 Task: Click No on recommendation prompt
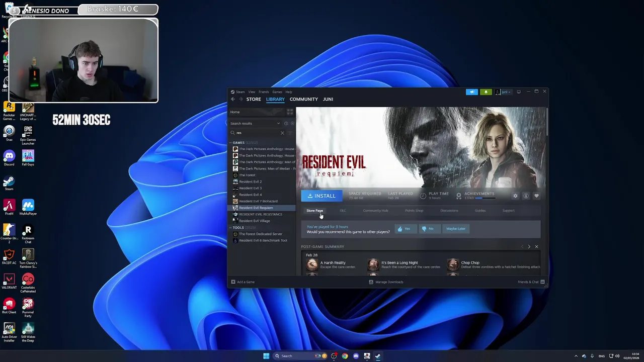point(429,229)
